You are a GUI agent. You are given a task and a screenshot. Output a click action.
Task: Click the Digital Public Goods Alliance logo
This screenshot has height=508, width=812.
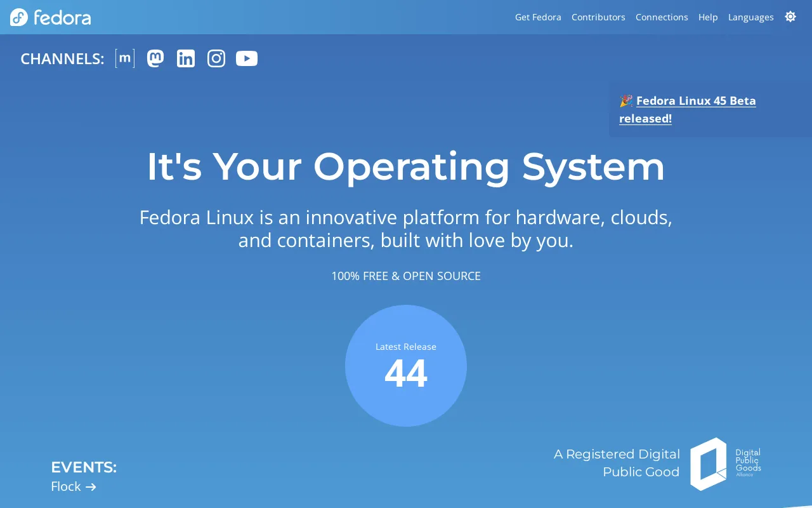pos(726,464)
